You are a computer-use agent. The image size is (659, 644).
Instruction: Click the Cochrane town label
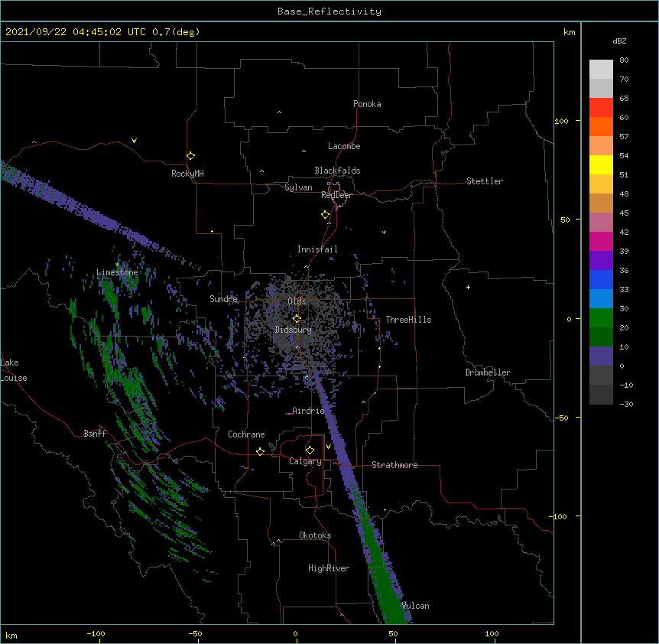246,434
